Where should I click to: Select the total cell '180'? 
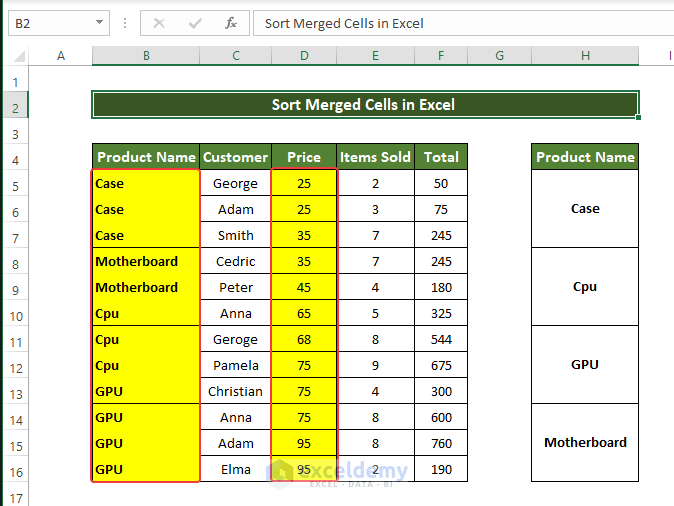tap(441, 287)
